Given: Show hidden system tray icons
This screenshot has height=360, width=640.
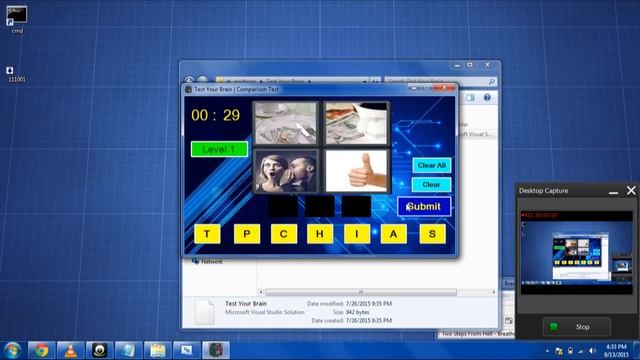Looking at the screenshot, I should tap(547, 351).
